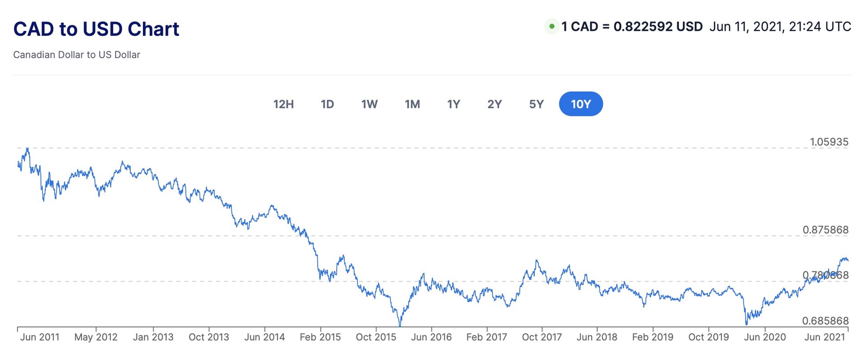Click the 0.685868 bottom axis label

(x=825, y=321)
